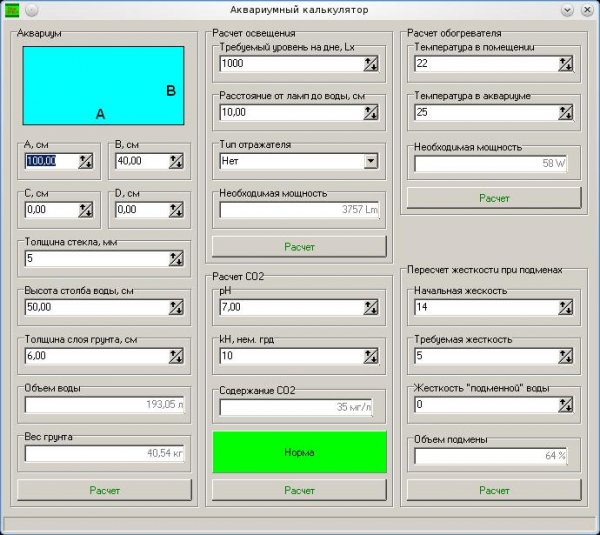Focus the Толщина слоя грунта input
Screen dimensions: 600x535
click(97, 356)
